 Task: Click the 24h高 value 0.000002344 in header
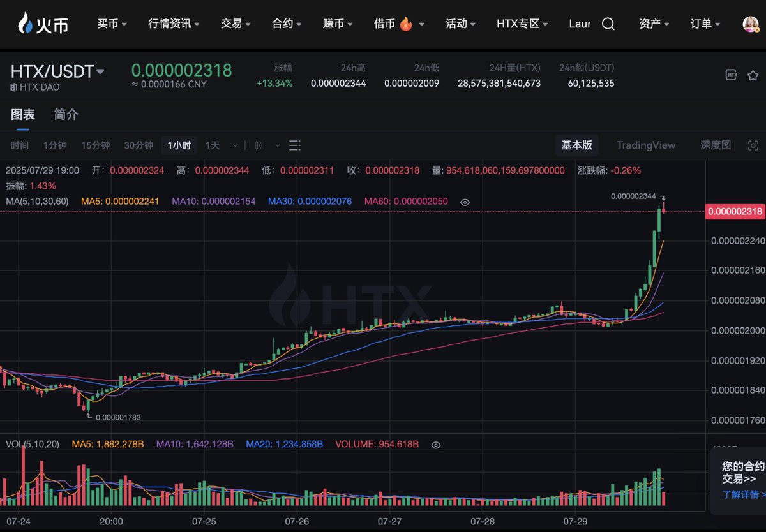click(x=338, y=84)
